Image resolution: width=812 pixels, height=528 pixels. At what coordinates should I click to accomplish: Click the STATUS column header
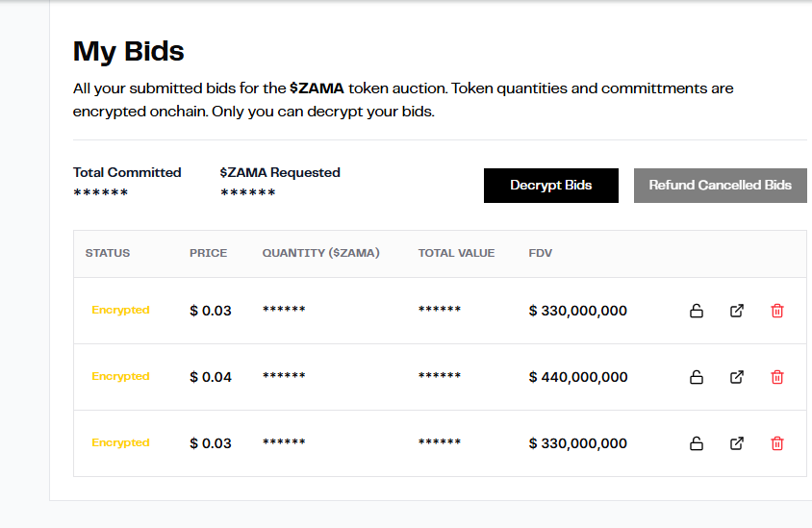tap(108, 253)
